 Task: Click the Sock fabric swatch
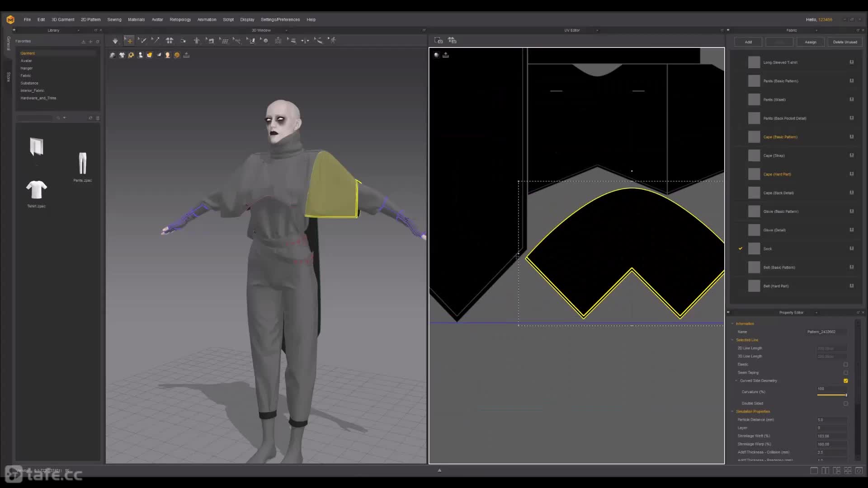pos(754,249)
